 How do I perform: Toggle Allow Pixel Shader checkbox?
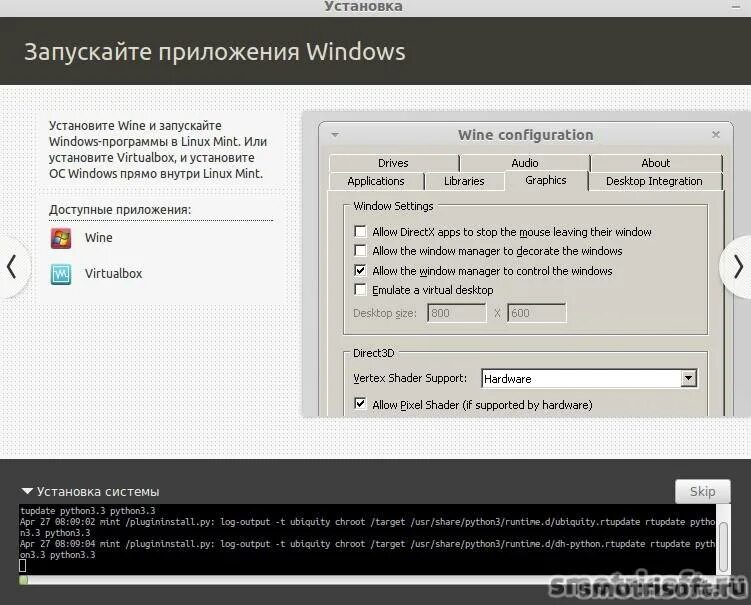pyautogui.click(x=360, y=404)
